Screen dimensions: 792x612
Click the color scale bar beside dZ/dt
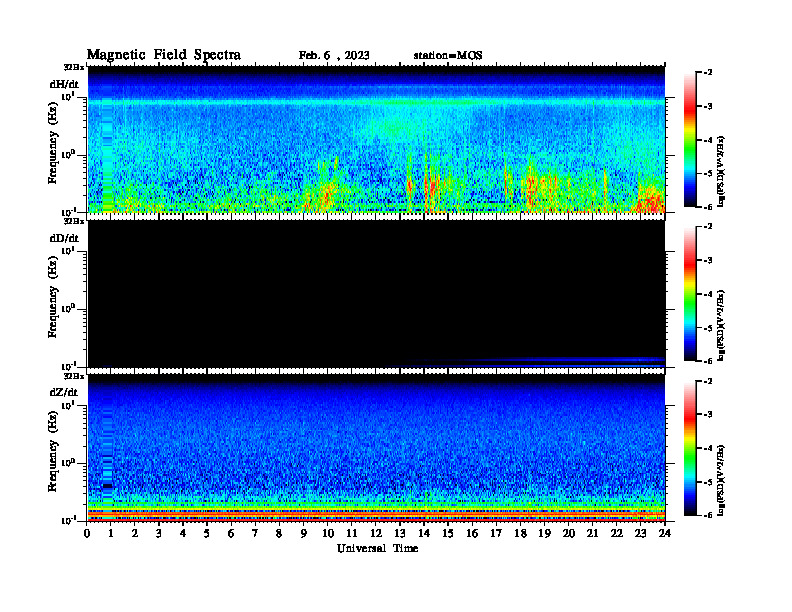[690, 448]
